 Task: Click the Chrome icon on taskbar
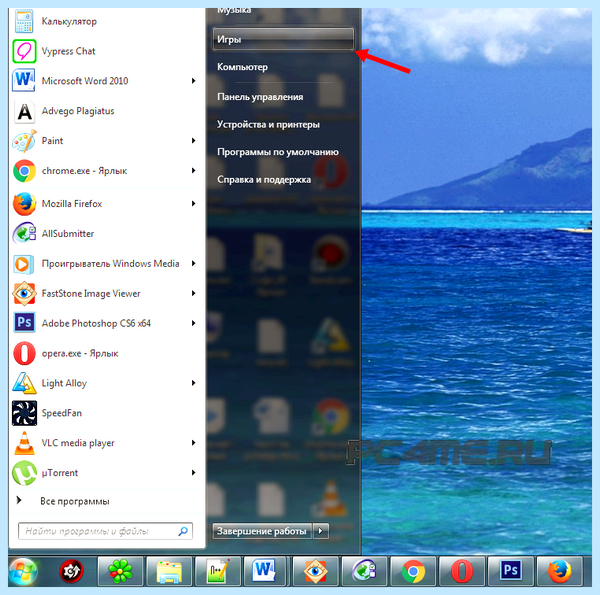pos(413,571)
